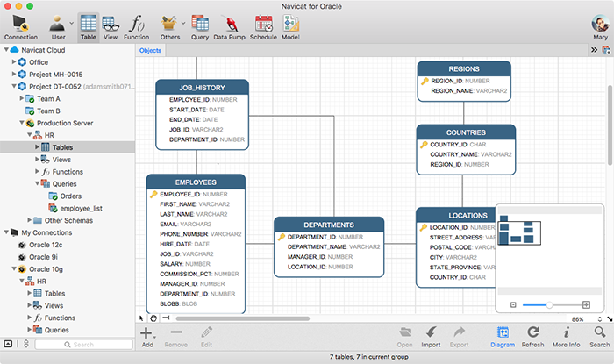Click the Open button in bottom toolbar

[x=404, y=338]
